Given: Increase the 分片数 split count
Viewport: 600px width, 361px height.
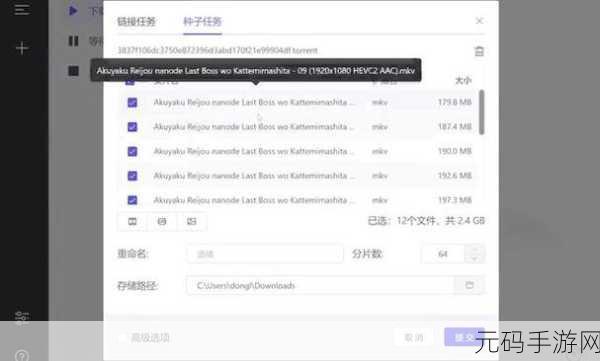Looking at the screenshot, I should tap(475, 250).
